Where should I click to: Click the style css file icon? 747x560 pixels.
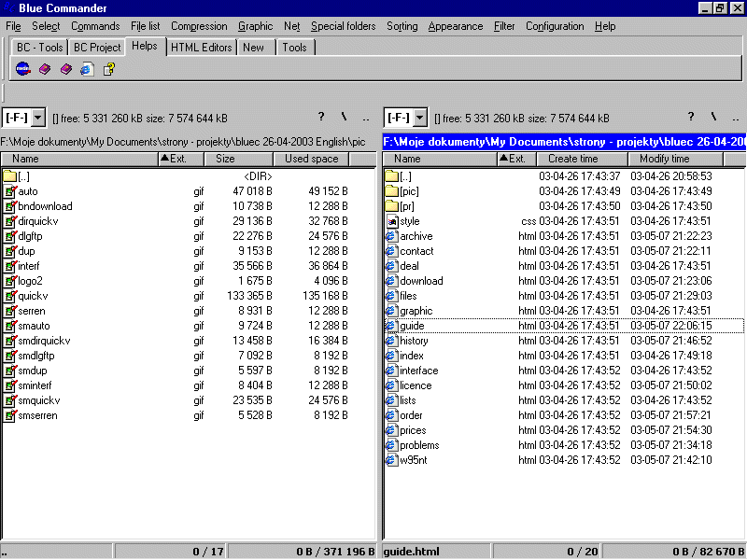click(x=391, y=221)
